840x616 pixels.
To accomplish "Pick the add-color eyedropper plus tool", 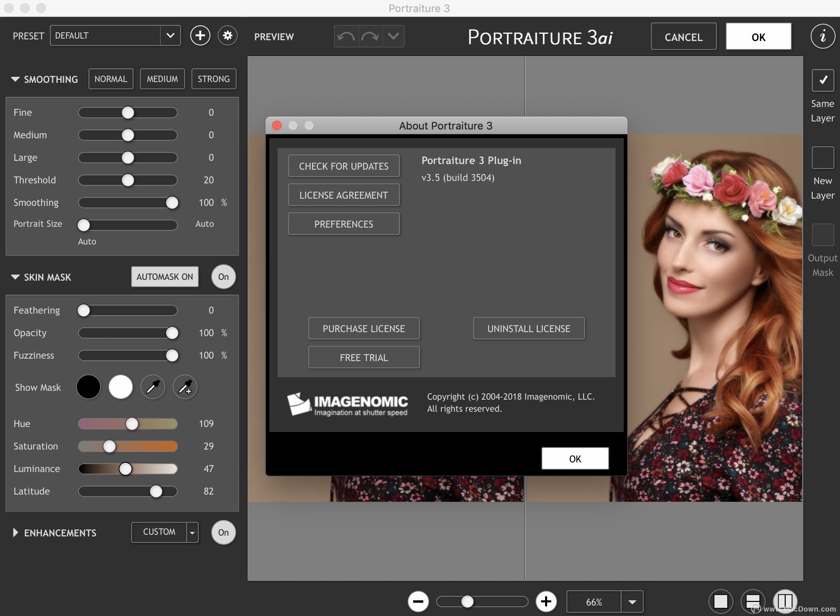I will tap(185, 387).
